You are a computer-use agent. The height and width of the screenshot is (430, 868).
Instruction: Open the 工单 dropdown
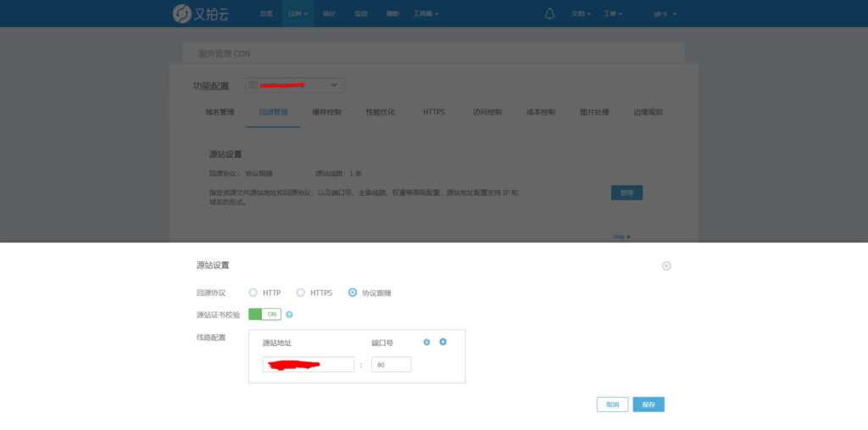[x=613, y=14]
